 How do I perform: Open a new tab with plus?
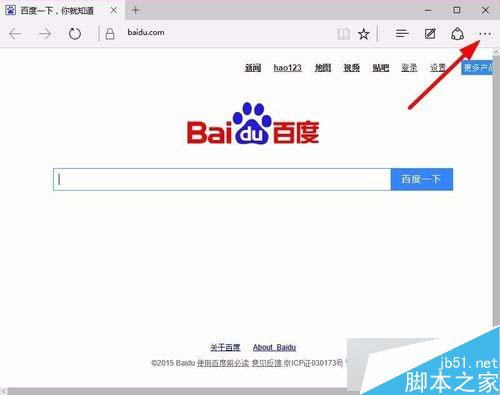pyautogui.click(x=135, y=10)
